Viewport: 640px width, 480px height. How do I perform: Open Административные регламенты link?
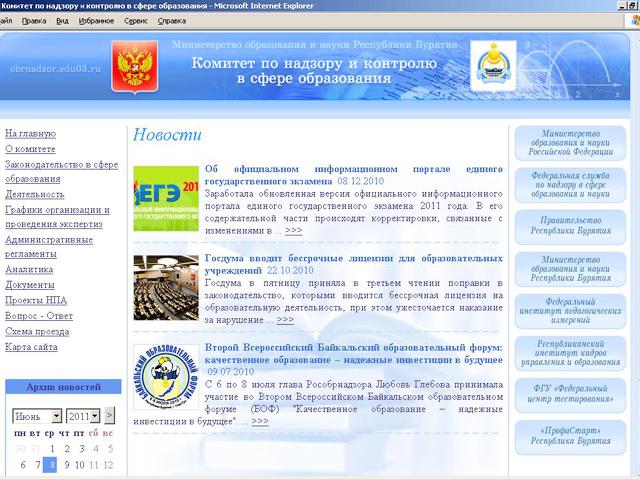click(x=49, y=247)
